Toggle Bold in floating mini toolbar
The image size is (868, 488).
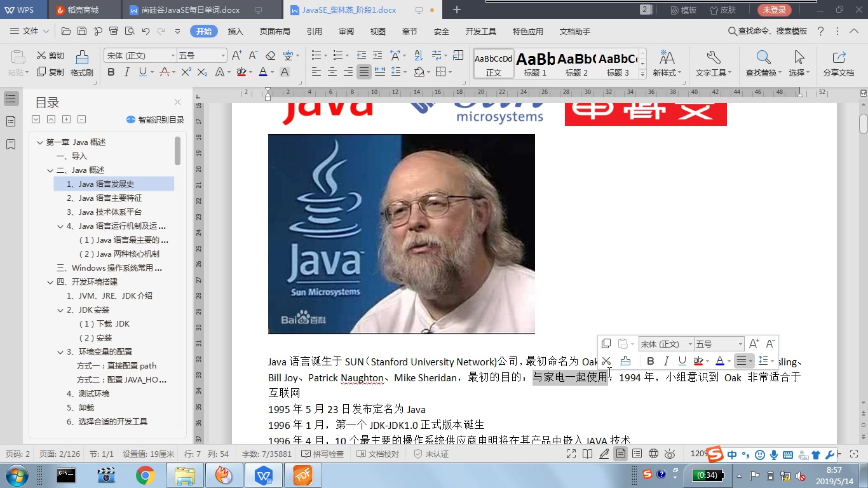coord(650,361)
